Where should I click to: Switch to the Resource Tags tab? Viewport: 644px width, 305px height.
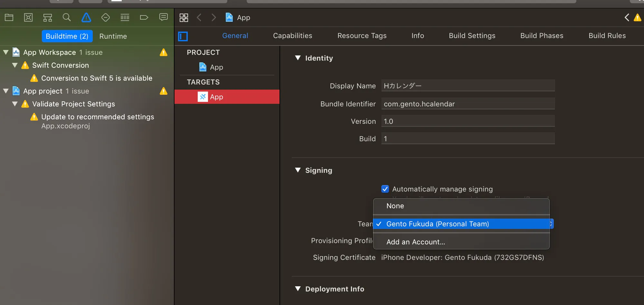tap(362, 36)
